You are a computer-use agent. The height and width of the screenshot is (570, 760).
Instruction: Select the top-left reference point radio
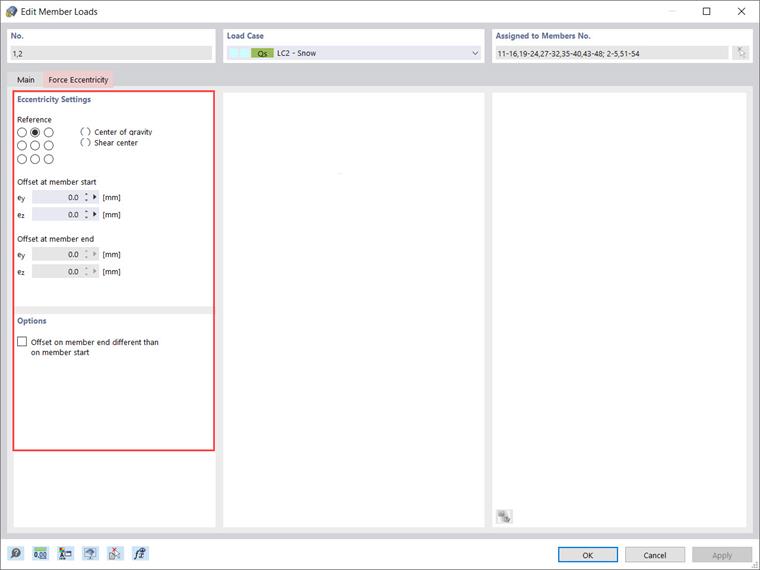(22, 132)
